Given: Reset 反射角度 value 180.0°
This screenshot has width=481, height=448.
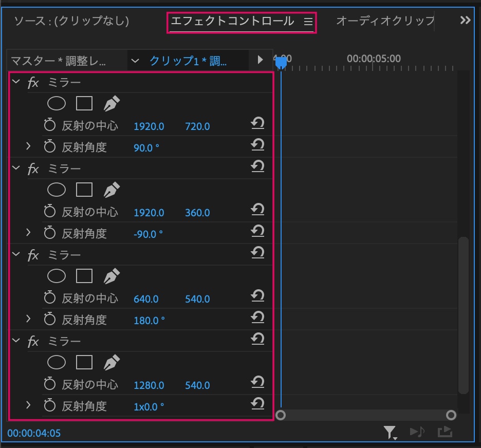Looking at the screenshot, I should (257, 318).
